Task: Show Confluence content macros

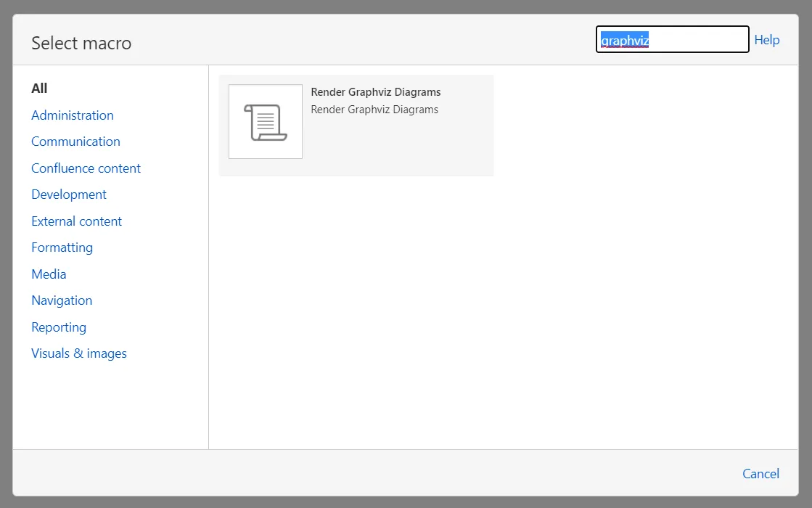Action: (x=86, y=168)
